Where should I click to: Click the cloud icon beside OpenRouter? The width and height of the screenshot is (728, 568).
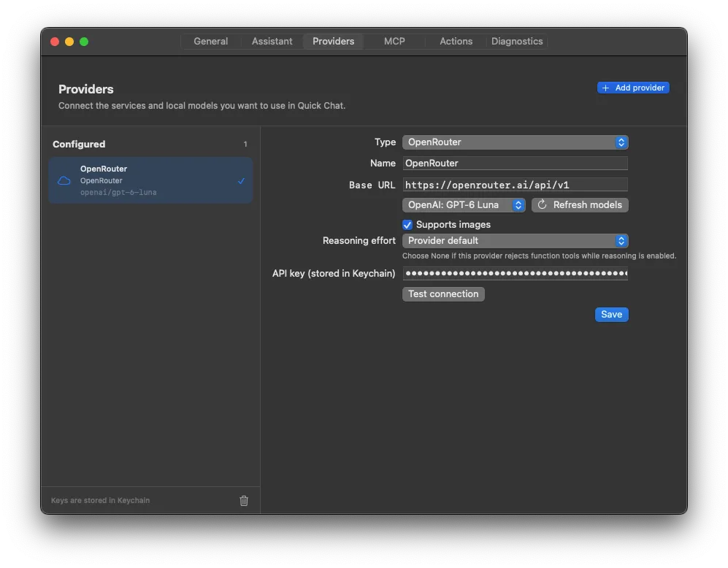(x=64, y=180)
